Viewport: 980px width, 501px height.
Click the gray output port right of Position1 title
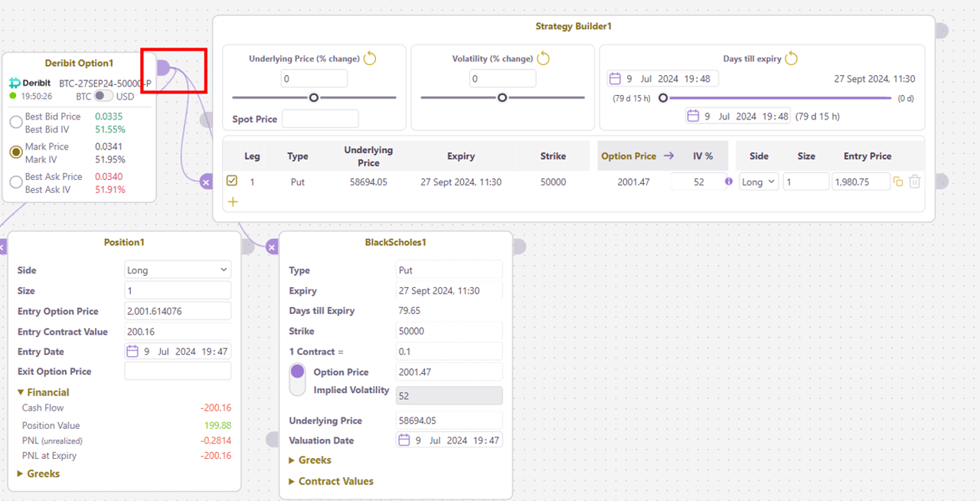point(248,246)
